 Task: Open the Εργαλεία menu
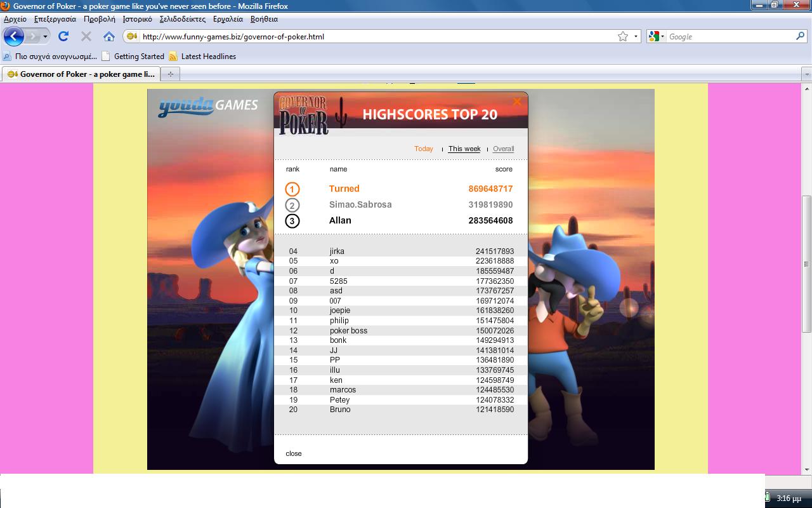(x=228, y=19)
